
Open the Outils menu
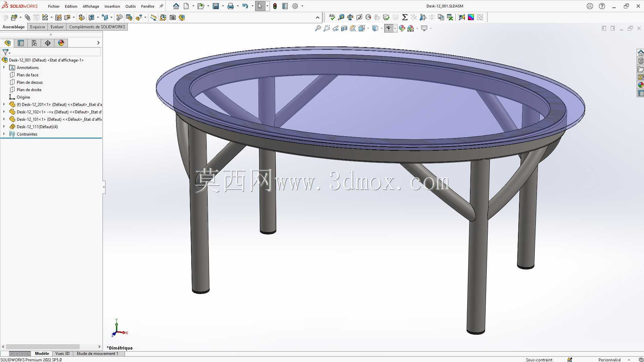(x=130, y=6)
